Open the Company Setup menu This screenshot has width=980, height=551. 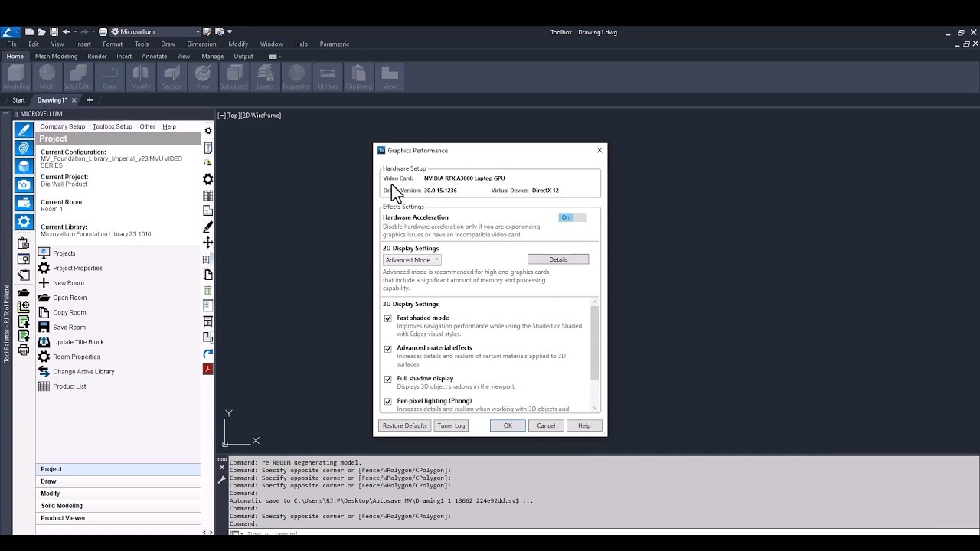(x=63, y=126)
